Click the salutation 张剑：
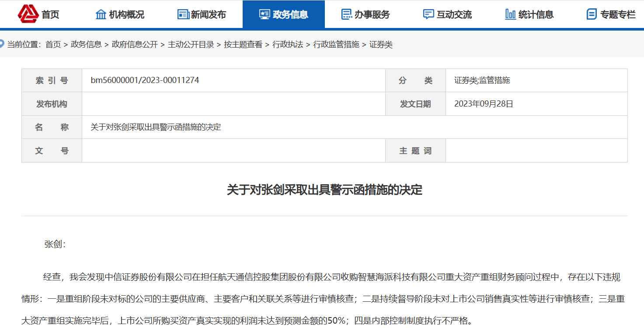 [55, 245]
